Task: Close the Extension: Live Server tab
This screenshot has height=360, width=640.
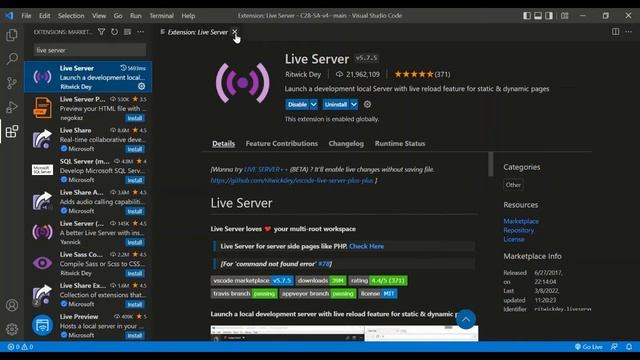Action: [x=235, y=31]
